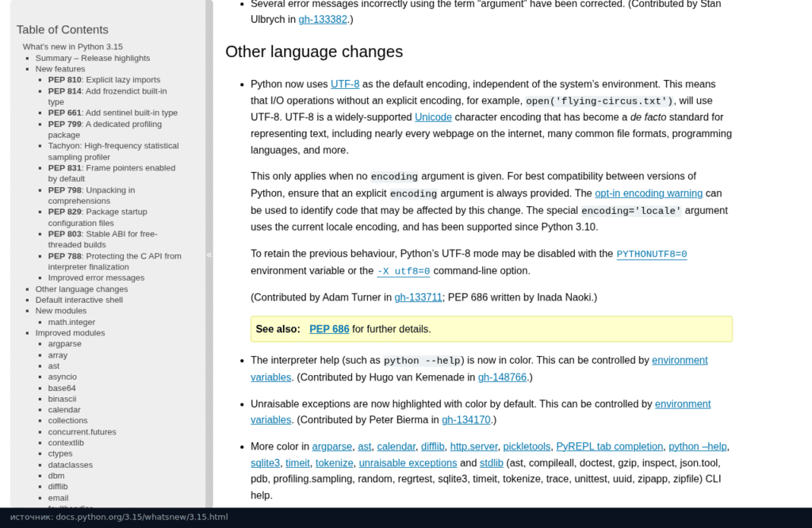Jump to New modules in sidebar
Screen dimensions: 812x528
click(x=60, y=311)
